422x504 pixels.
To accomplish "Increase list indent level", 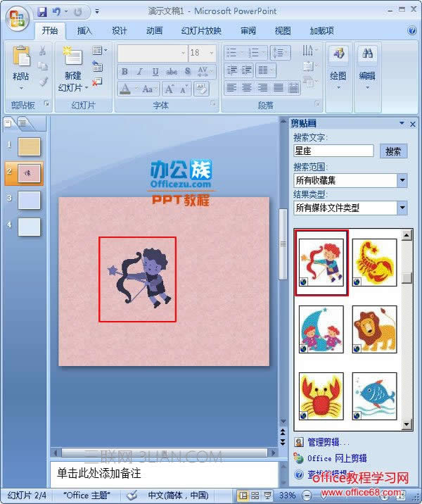I will pos(247,70).
